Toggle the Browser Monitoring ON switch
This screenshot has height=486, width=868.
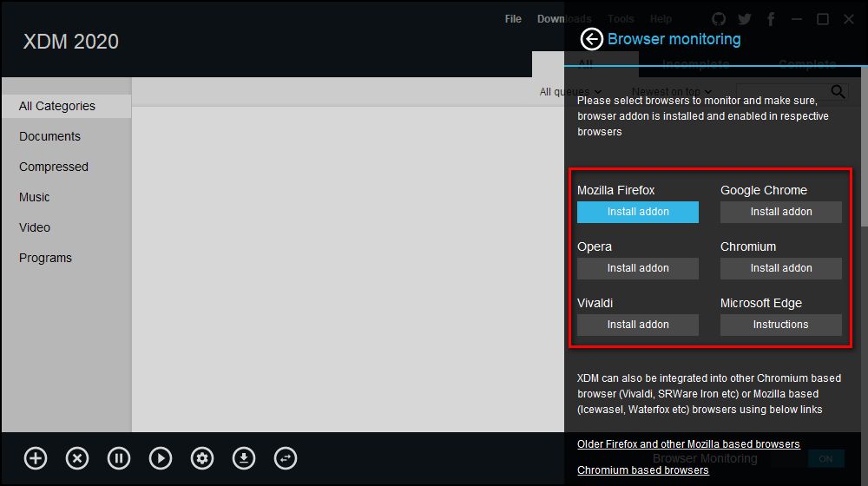pos(825,459)
